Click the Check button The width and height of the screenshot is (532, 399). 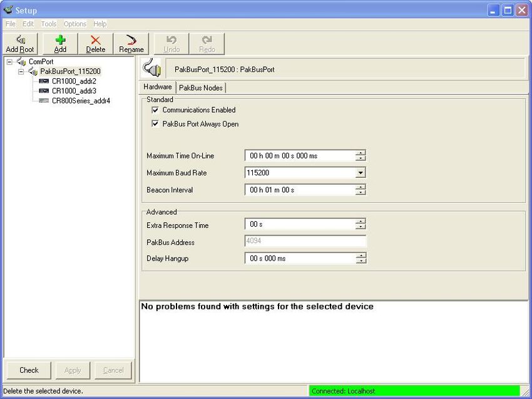pyautogui.click(x=29, y=370)
